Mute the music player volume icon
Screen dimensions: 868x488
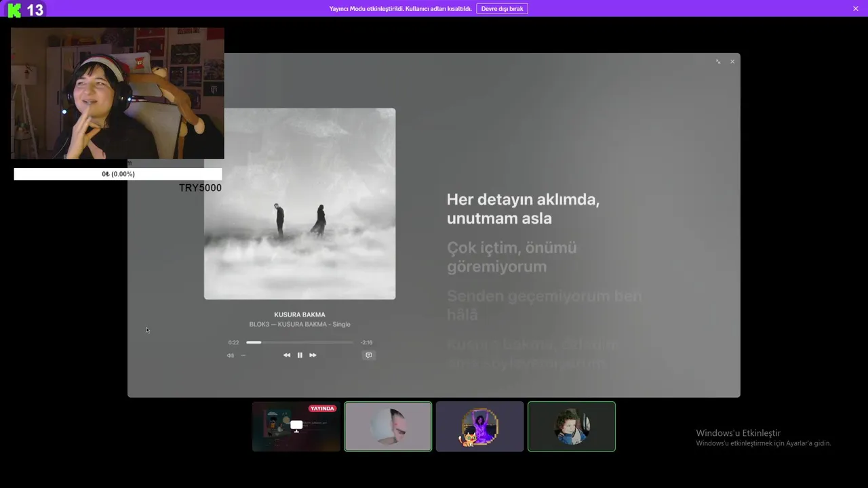coord(231,355)
